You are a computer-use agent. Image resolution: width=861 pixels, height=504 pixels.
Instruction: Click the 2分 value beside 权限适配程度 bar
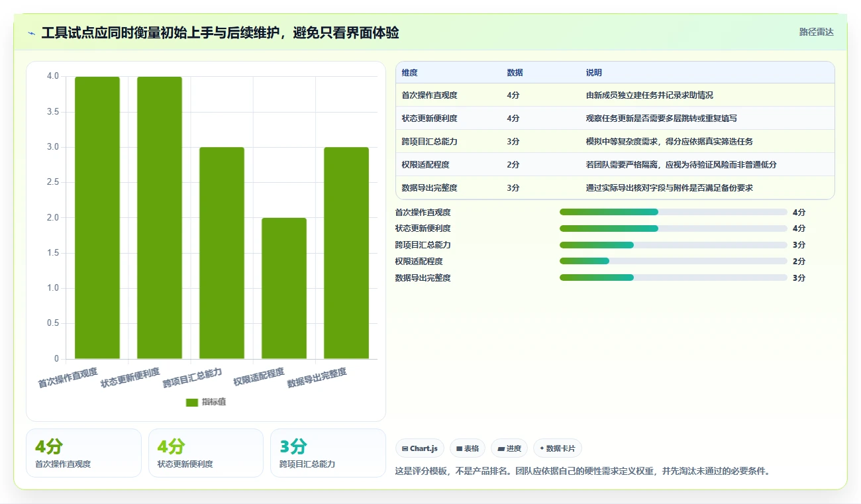click(x=799, y=261)
